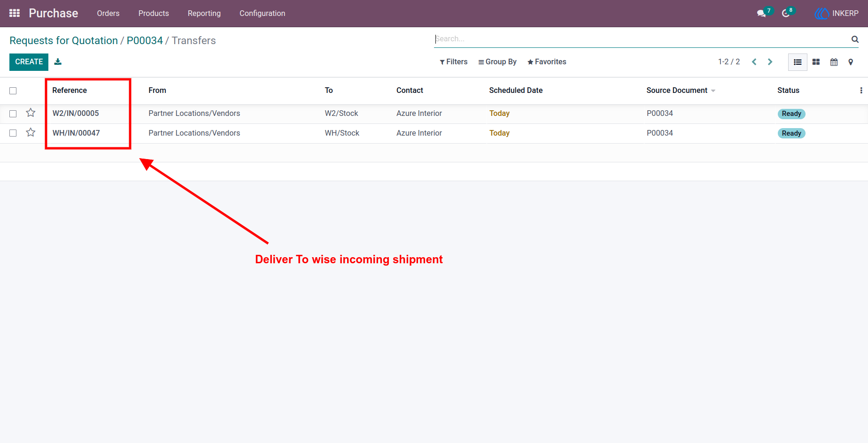Click the 1-2 / 2 pager counter

tap(729, 62)
